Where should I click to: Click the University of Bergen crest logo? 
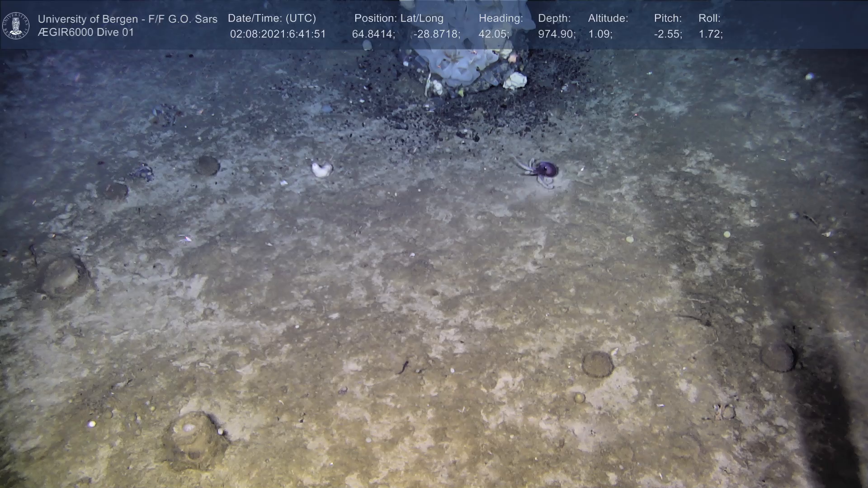[x=16, y=25]
